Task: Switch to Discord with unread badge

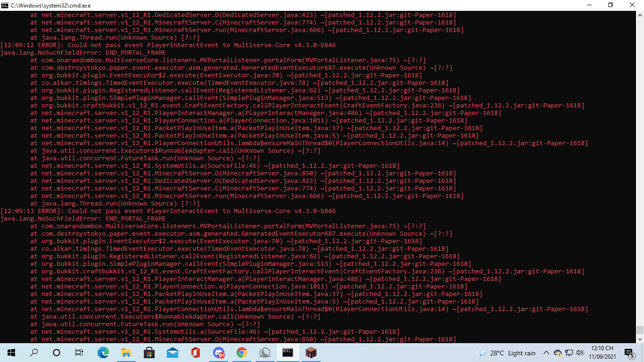Action: pos(219,353)
